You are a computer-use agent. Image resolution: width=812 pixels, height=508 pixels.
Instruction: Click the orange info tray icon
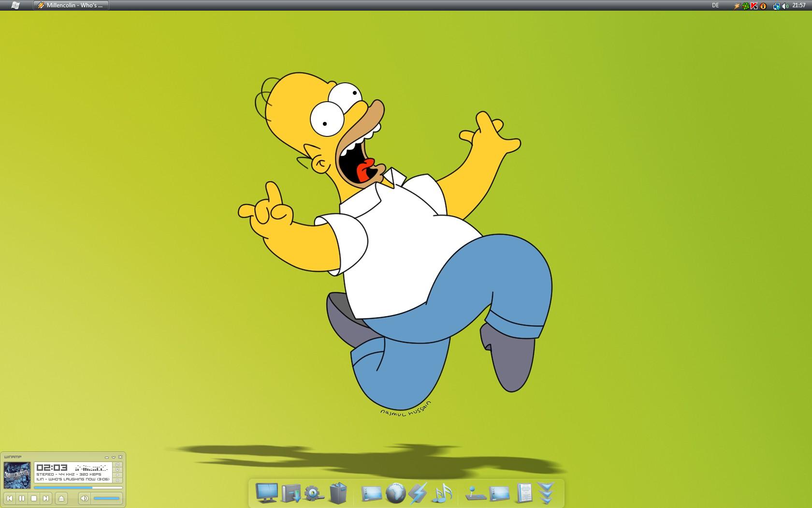click(763, 6)
